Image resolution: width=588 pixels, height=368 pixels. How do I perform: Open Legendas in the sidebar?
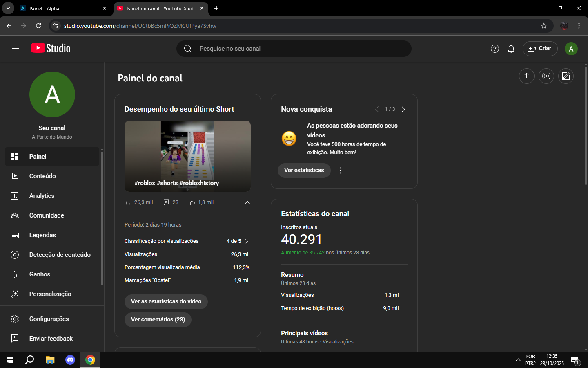pos(52,235)
